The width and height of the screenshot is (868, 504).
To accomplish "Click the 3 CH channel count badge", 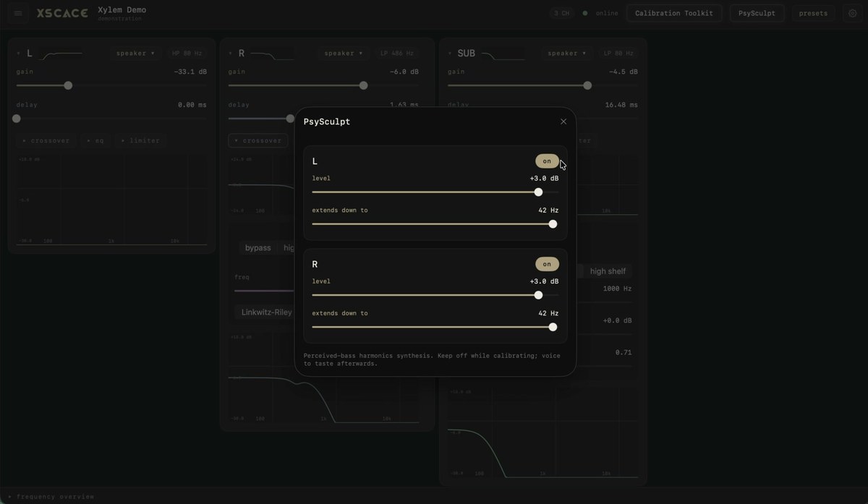I will [561, 13].
